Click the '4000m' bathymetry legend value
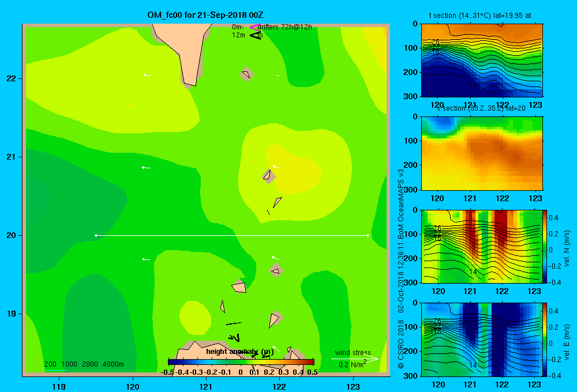The width and height of the screenshot is (577, 392). 113,364
